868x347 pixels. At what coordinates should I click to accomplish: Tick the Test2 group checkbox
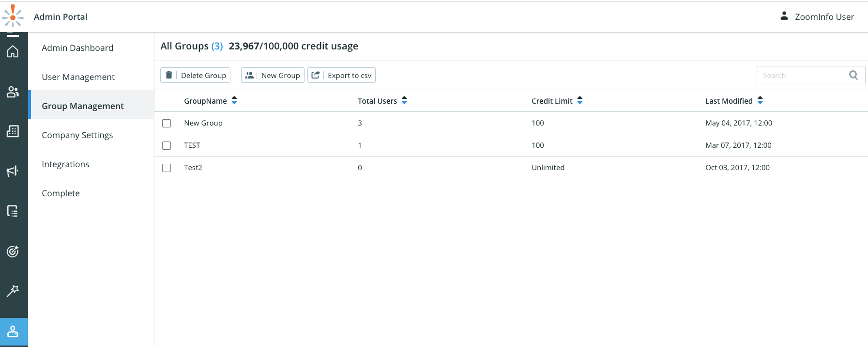167,168
